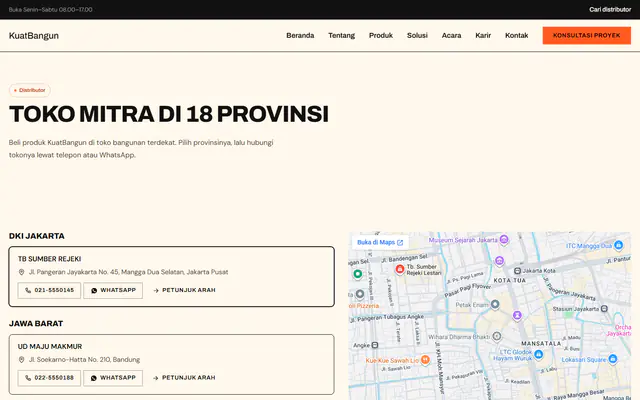Select the UD MAJU MAKMUR store name
Screen dimensions: 640x400
tap(50, 347)
